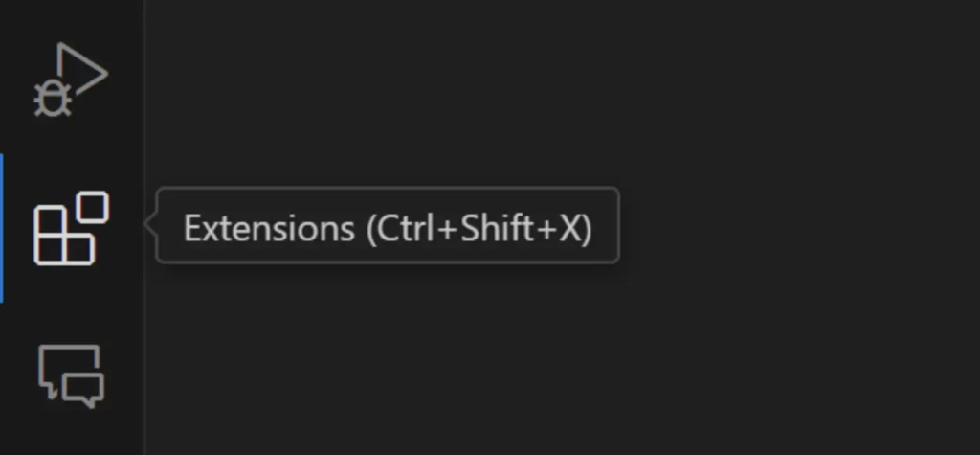Click the speech bubbles icon
The height and width of the screenshot is (455, 980).
click(70, 375)
